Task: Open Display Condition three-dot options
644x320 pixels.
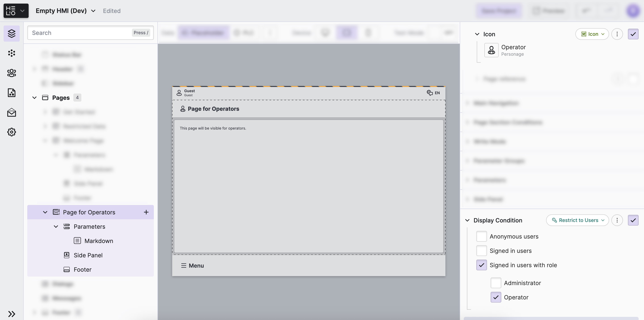Action: (617, 220)
